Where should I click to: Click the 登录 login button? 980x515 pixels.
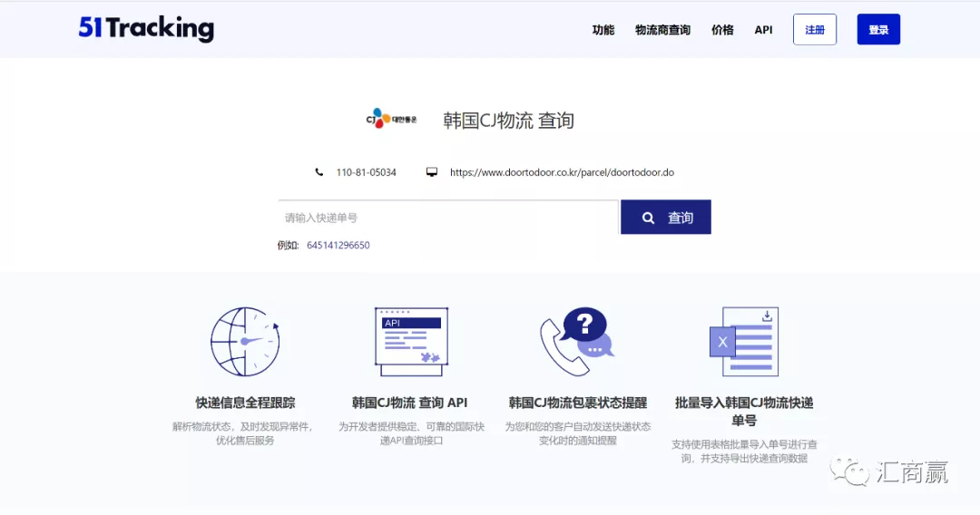point(878,29)
